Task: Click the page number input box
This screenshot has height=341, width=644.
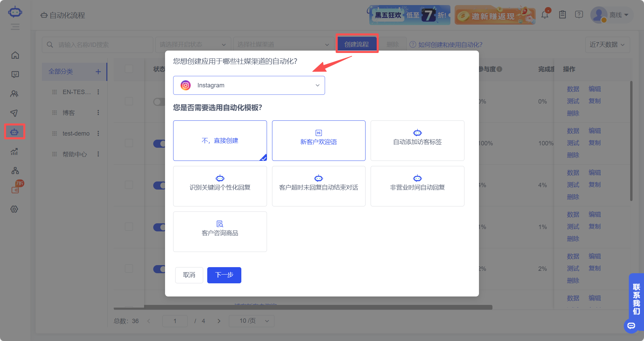Action: pyautogui.click(x=175, y=321)
